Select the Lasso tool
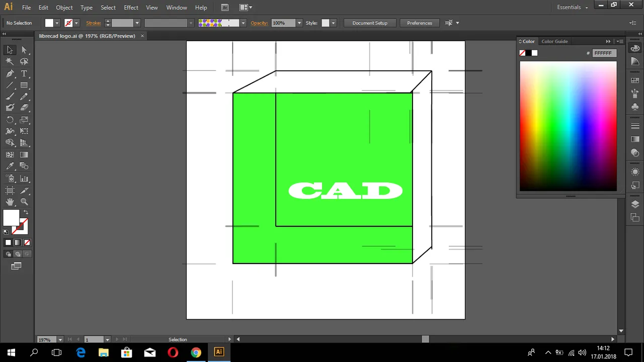 click(24, 61)
